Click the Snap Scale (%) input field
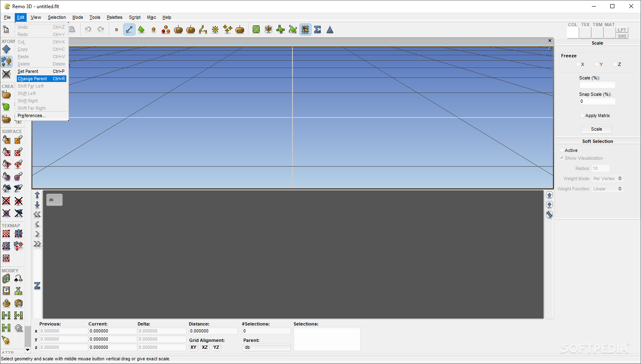The image size is (641, 364). click(597, 101)
